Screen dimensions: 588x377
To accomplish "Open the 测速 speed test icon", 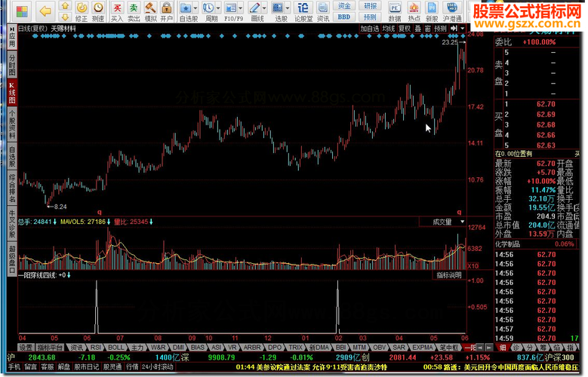I will coord(98,11).
